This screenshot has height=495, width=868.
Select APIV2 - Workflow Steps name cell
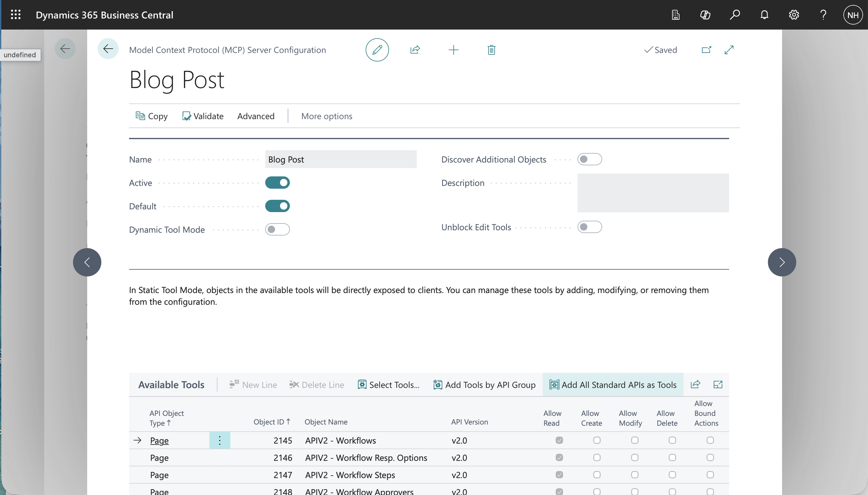click(x=350, y=475)
